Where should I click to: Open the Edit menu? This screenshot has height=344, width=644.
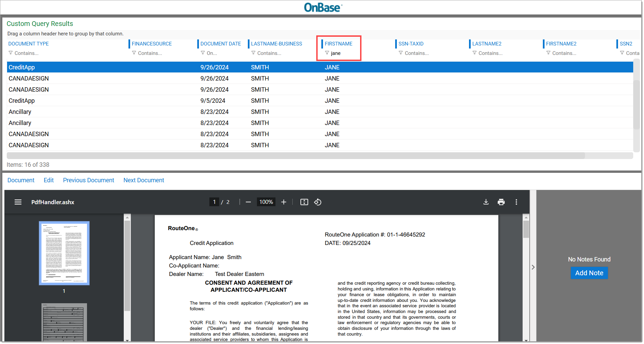tap(49, 180)
